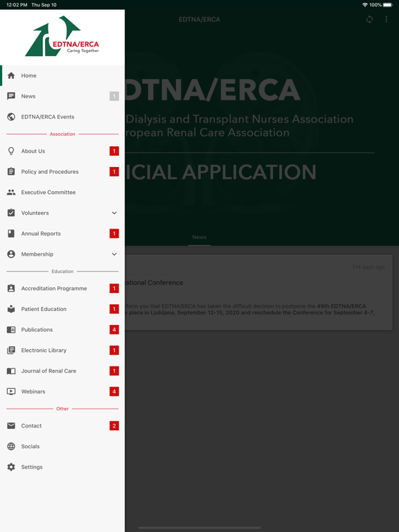This screenshot has height=532, width=399.
Task: Open Socials menu entry
Action: (x=62, y=446)
